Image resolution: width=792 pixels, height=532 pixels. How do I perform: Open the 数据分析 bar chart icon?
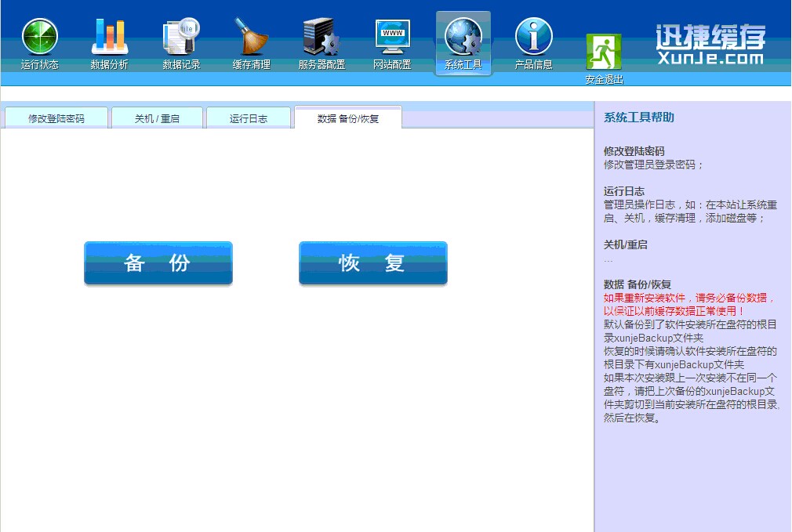(x=110, y=36)
